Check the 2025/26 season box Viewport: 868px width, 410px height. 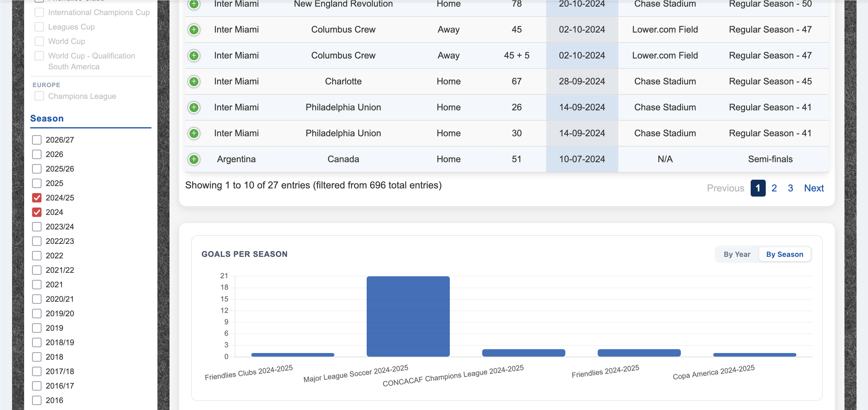coord(37,169)
